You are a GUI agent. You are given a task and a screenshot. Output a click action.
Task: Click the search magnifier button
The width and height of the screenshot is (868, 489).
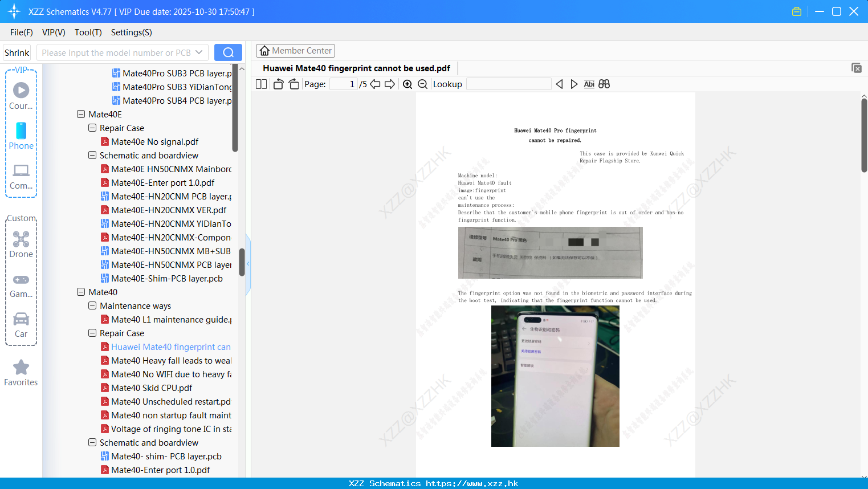pyautogui.click(x=228, y=52)
